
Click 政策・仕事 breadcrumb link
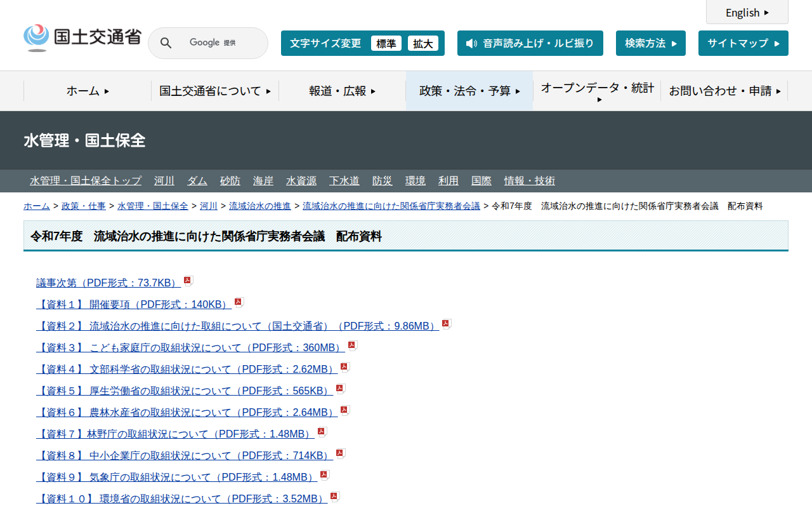[x=84, y=206]
